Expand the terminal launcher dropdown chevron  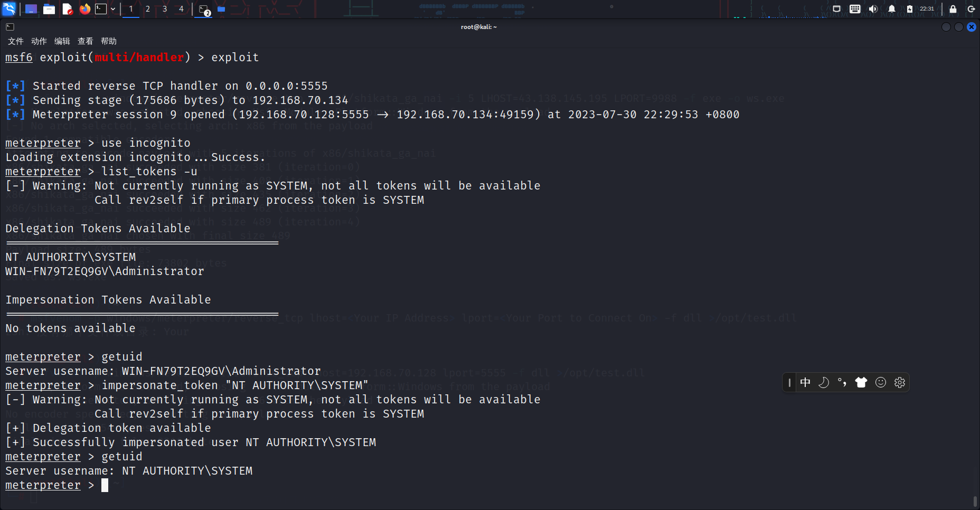tap(112, 9)
